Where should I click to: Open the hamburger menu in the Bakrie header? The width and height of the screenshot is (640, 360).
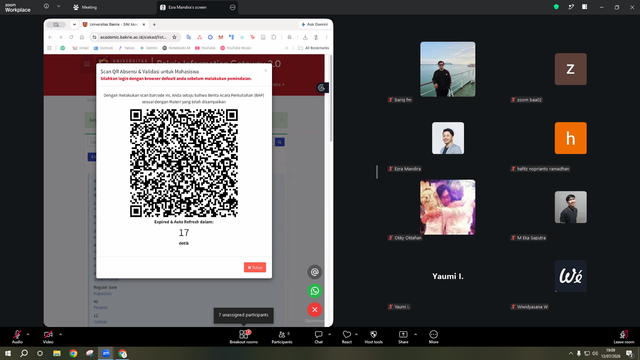point(87,64)
